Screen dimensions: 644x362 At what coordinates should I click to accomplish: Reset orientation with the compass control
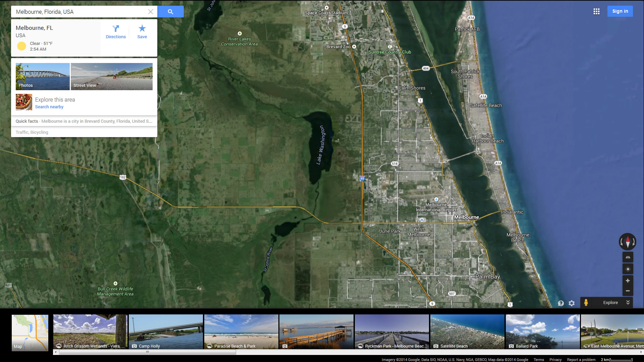click(x=628, y=241)
